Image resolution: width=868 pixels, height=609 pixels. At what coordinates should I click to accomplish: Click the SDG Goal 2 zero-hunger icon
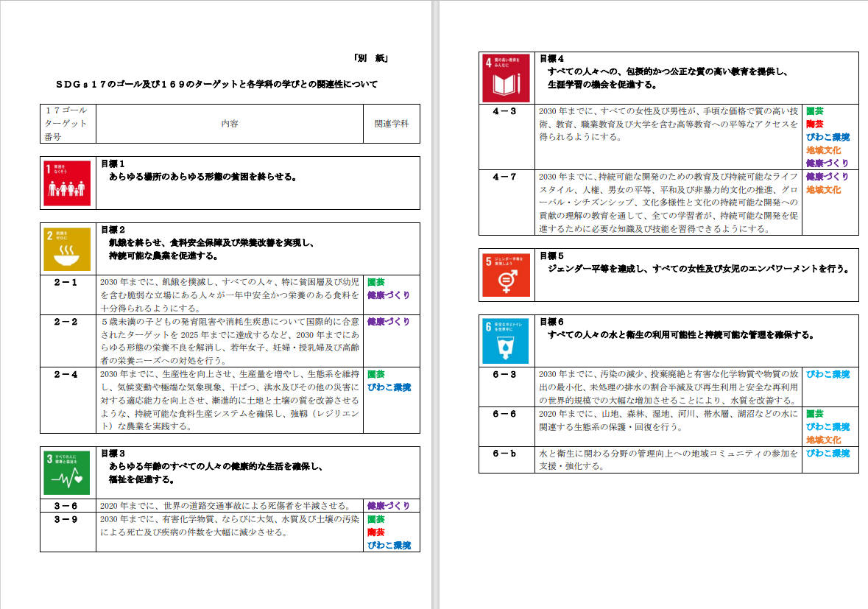point(68,249)
